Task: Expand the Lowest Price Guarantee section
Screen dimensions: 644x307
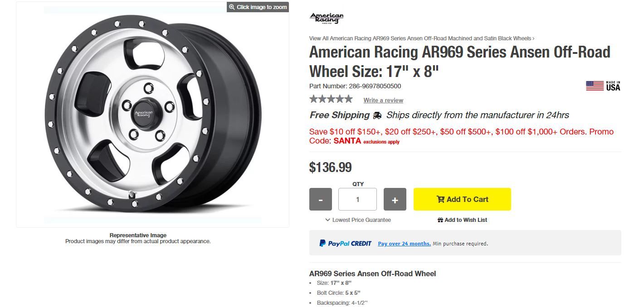Action: [358, 220]
